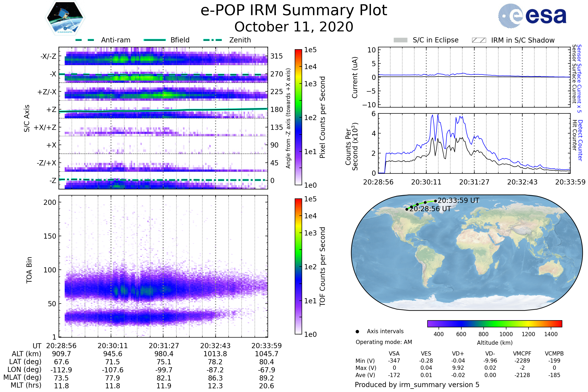Viewport: 588px width, 392px height.
Task: Click the CASSIOPE mission hexagon logo
Action: click(65, 18)
